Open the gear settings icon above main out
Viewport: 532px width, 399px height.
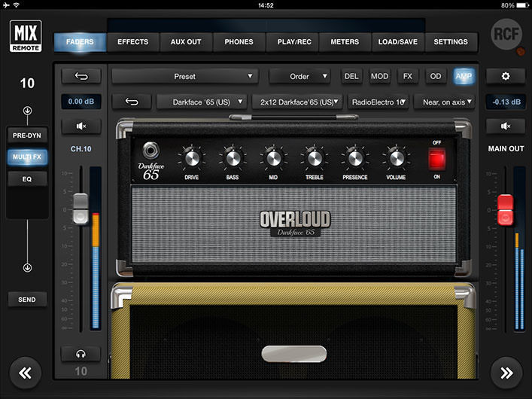[x=506, y=76]
